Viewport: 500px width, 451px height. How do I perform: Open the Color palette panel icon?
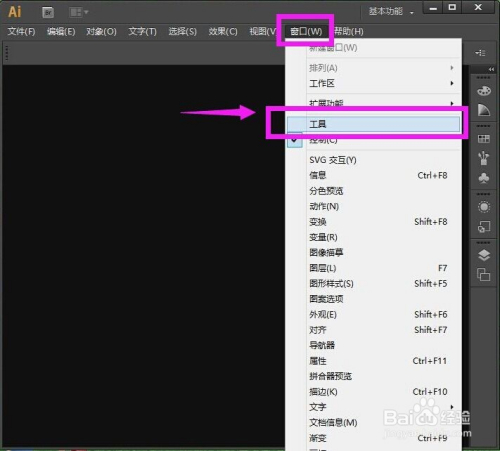coord(484,91)
